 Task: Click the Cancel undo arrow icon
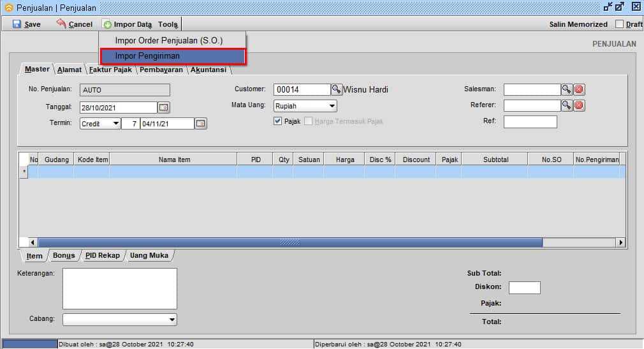tap(61, 24)
